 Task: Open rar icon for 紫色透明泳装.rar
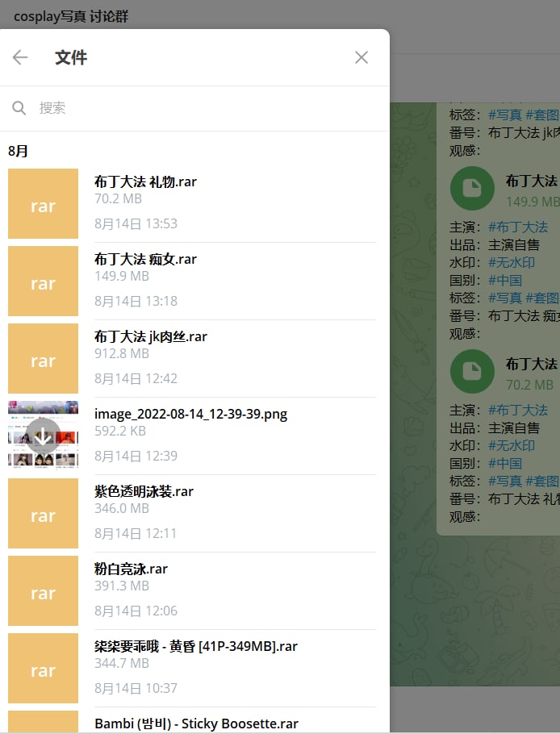pyautogui.click(x=43, y=514)
